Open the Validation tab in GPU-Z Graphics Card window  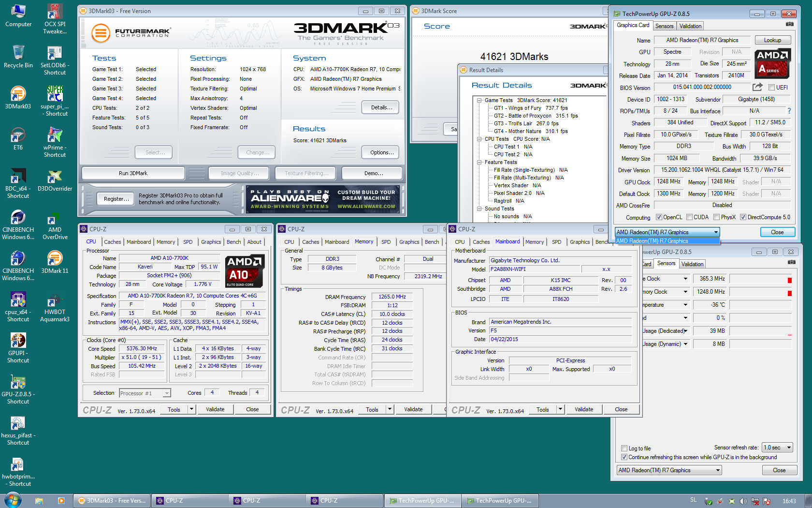coord(690,26)
